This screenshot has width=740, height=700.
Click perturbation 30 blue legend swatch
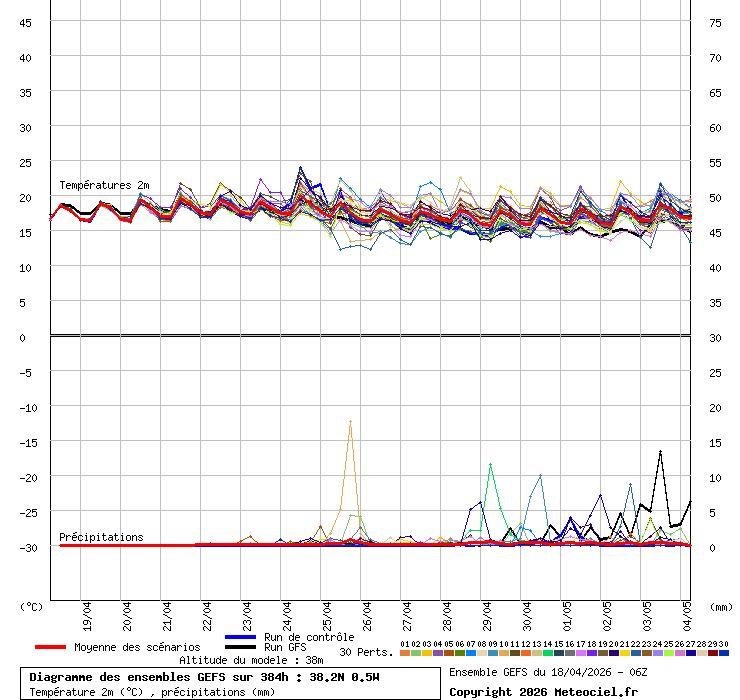724,653
